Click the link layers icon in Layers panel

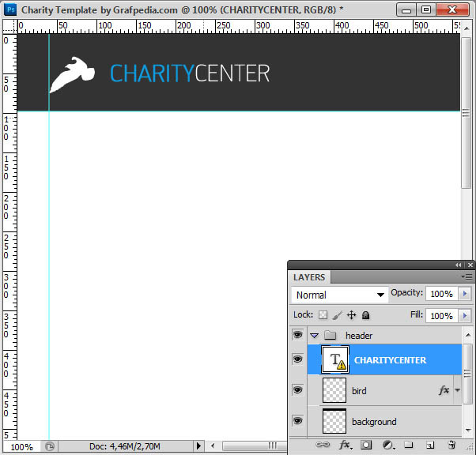tap(323, 445)
